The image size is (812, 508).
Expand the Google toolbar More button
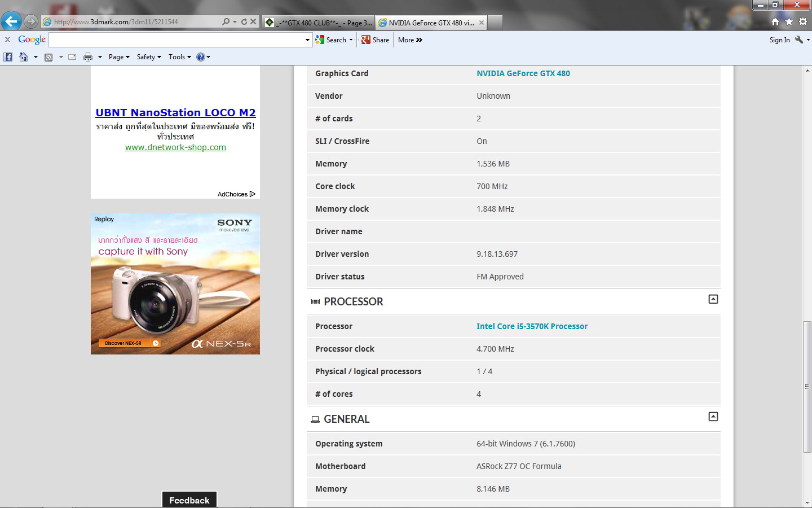pyautogui.click(x=410, y=40)
